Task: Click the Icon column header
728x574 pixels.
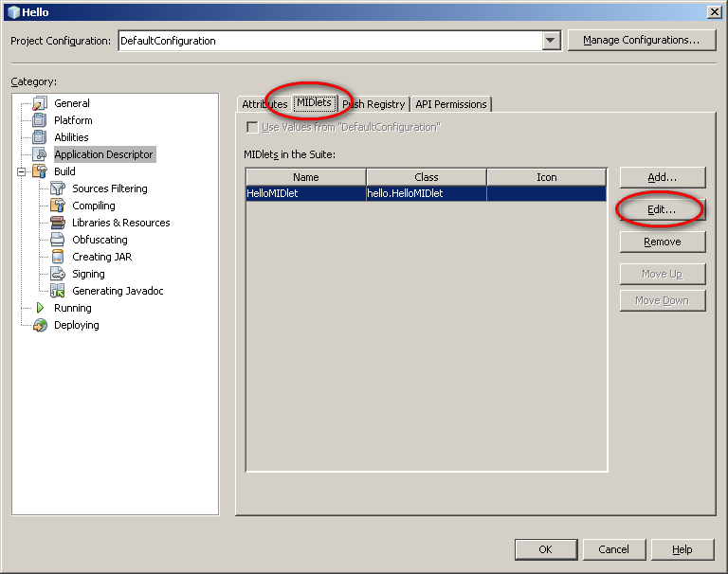Action: 546,177
